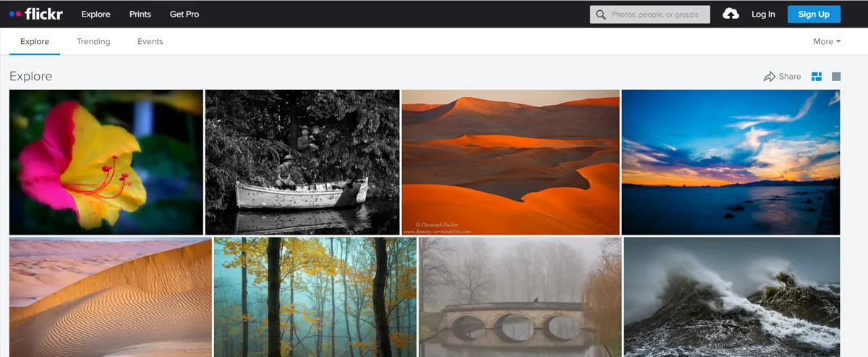Expand the More dropdown menu
This screenshot has width=868, height=357.
pos(827,41)
